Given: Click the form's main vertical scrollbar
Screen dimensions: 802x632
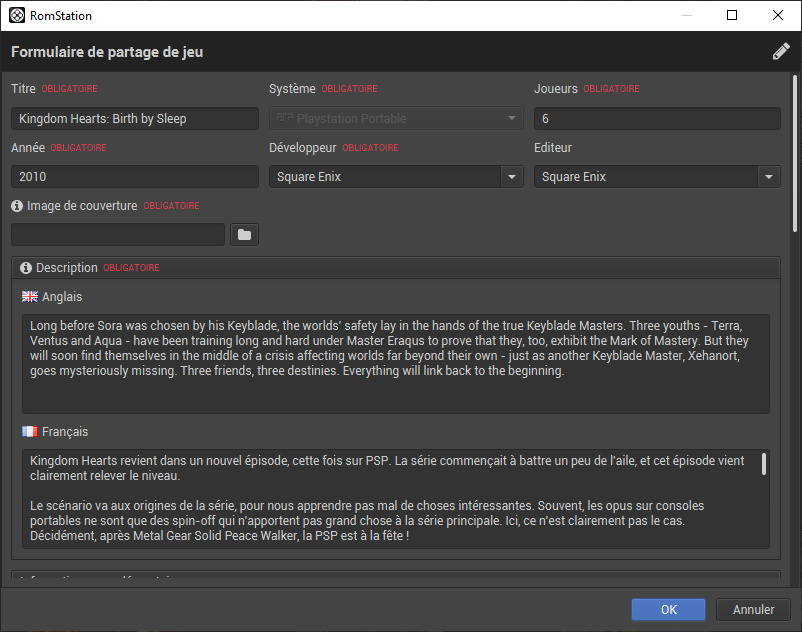Looking at the screenshot, I should click(795, 153).
